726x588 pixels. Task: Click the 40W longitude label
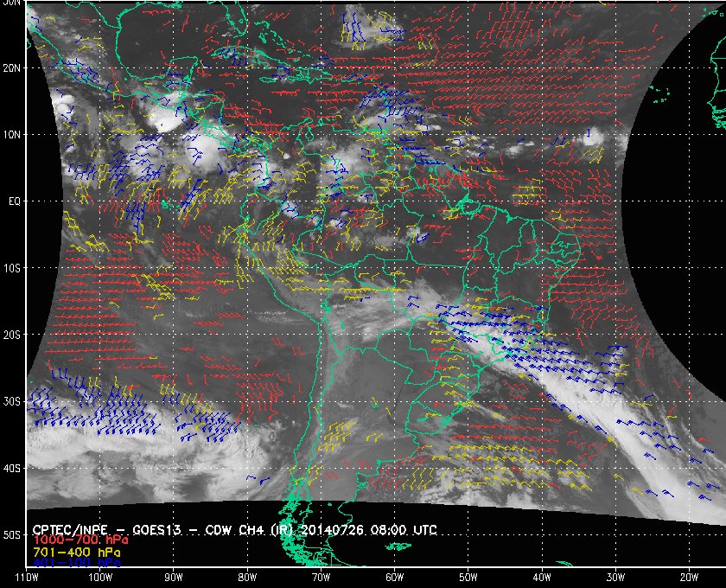(x=542, y=578)
